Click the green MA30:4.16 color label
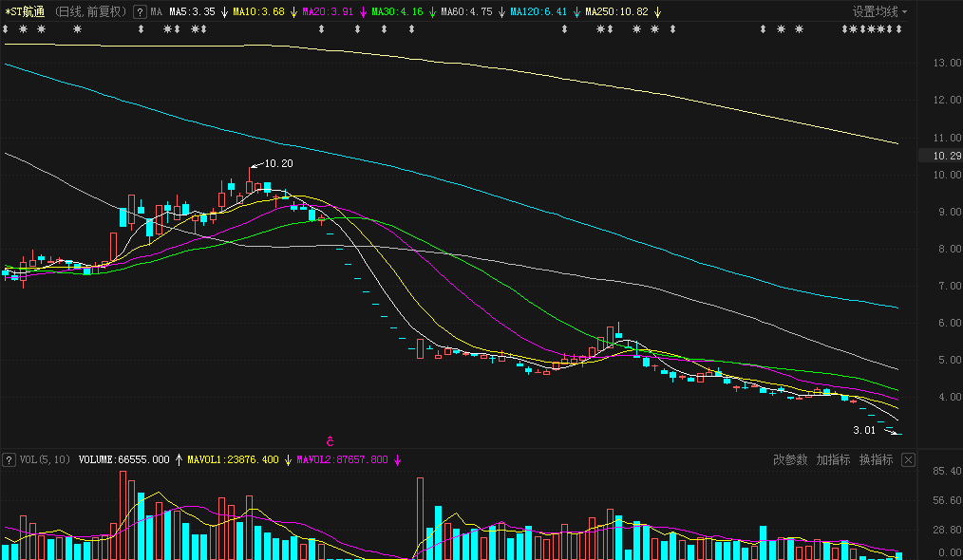 click(x=399, y=12)
